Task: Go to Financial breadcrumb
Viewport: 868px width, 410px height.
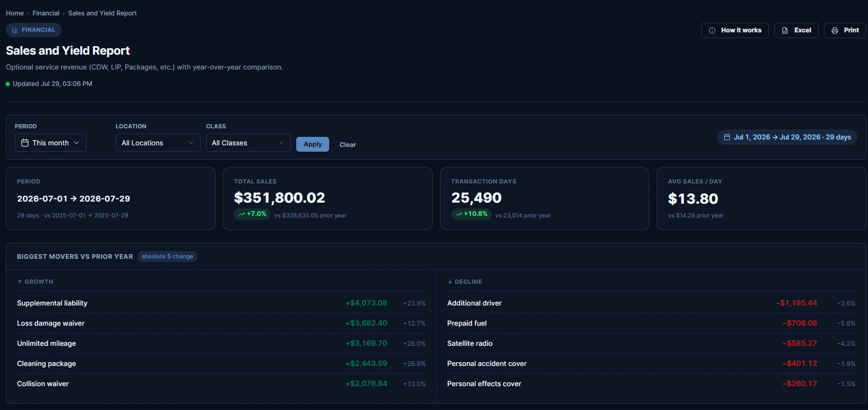Action: tap(46, 13)
